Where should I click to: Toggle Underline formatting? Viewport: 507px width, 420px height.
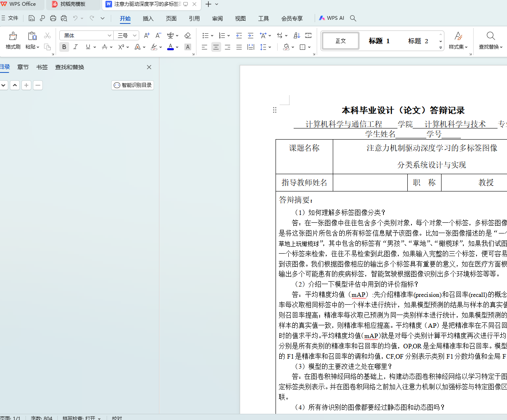tap(88, 47)
